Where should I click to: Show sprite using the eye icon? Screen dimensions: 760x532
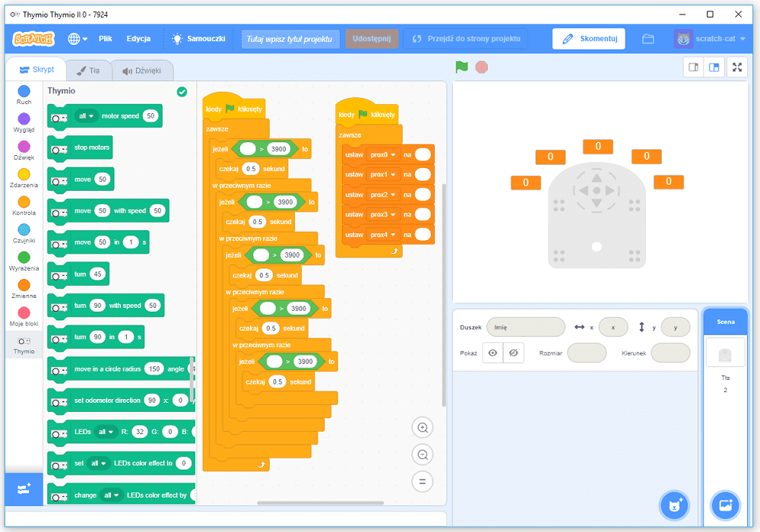tap(492, 353)
